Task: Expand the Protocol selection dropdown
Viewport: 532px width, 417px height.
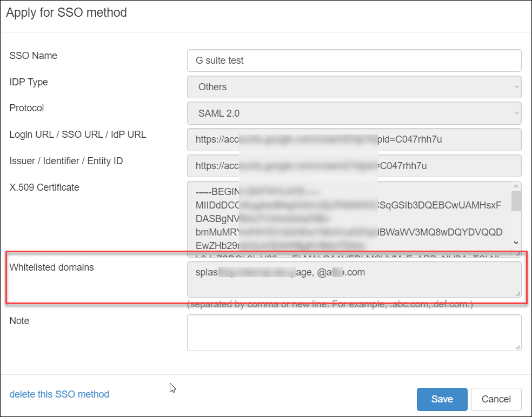Action: point(354,113)
